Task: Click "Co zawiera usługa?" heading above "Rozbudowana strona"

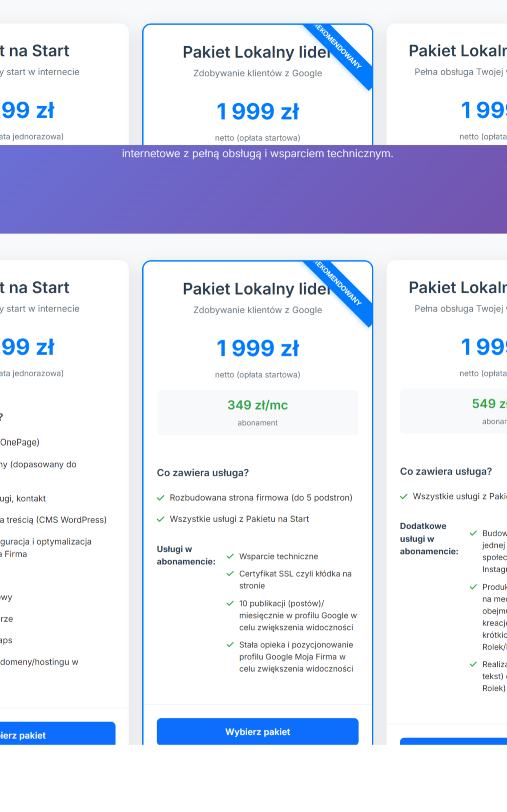Action: click(203, 473)
